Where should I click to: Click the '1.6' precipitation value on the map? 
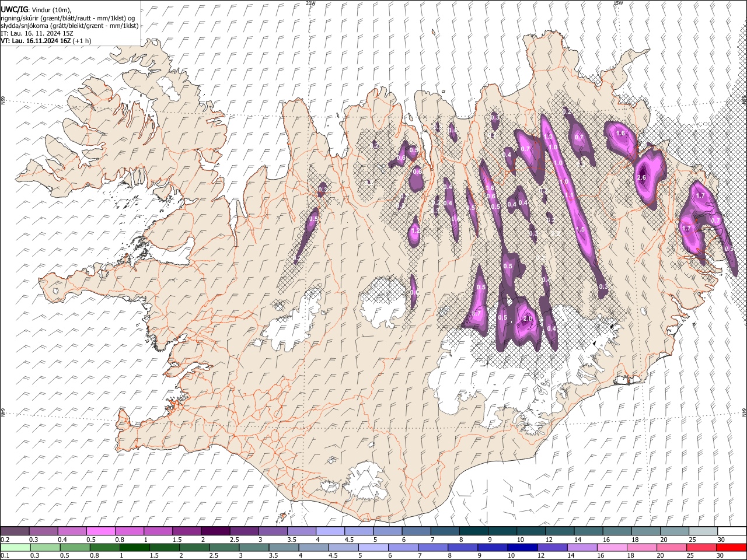coord(620,133)
